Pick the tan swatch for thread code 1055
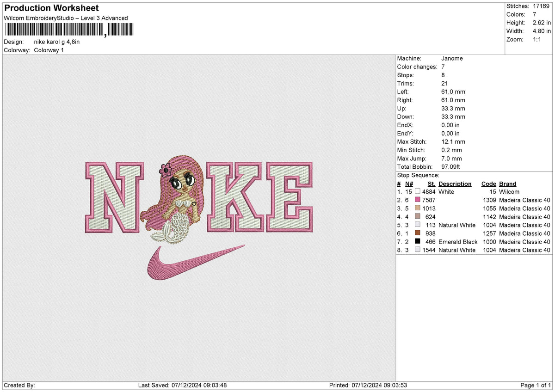Screen dimensions: 555x392 (x=418, y=208)
